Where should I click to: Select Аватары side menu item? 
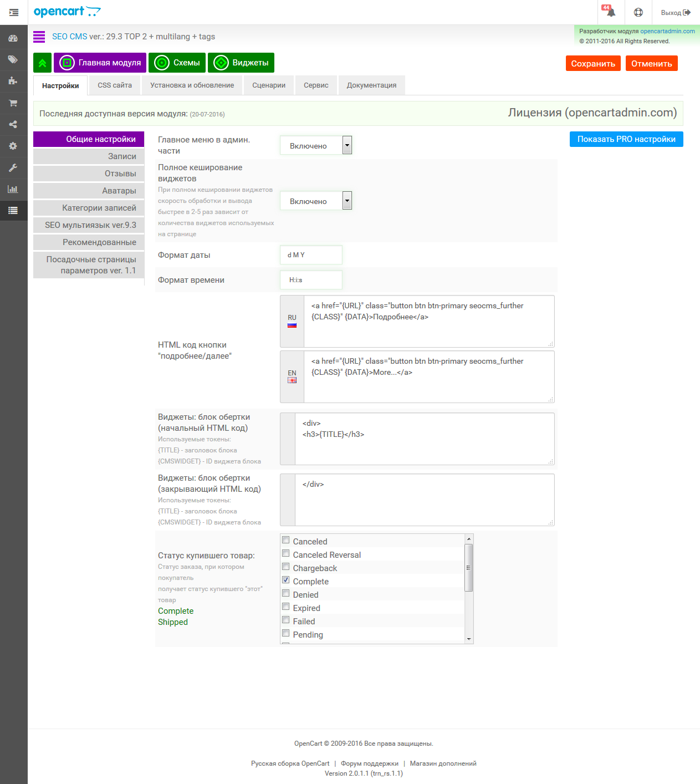[89, 191]
